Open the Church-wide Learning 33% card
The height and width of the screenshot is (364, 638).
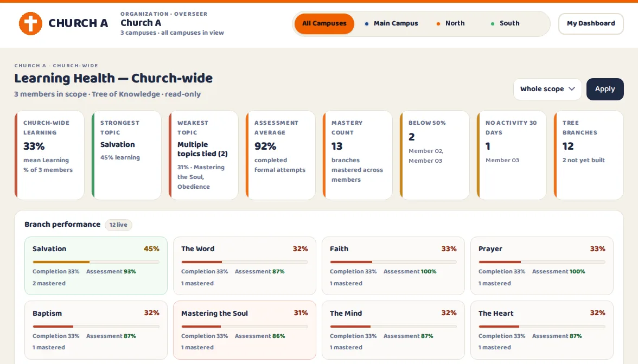[49, 155]
